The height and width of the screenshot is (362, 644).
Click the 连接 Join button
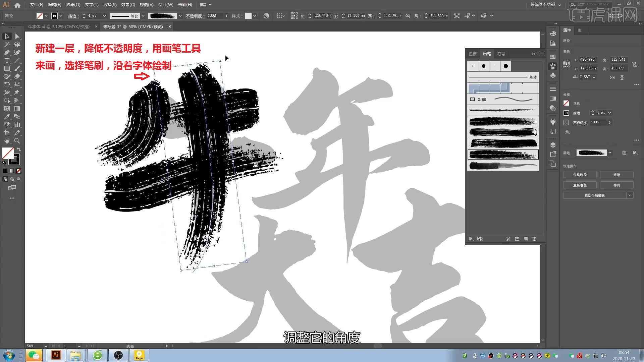[616, 174]
